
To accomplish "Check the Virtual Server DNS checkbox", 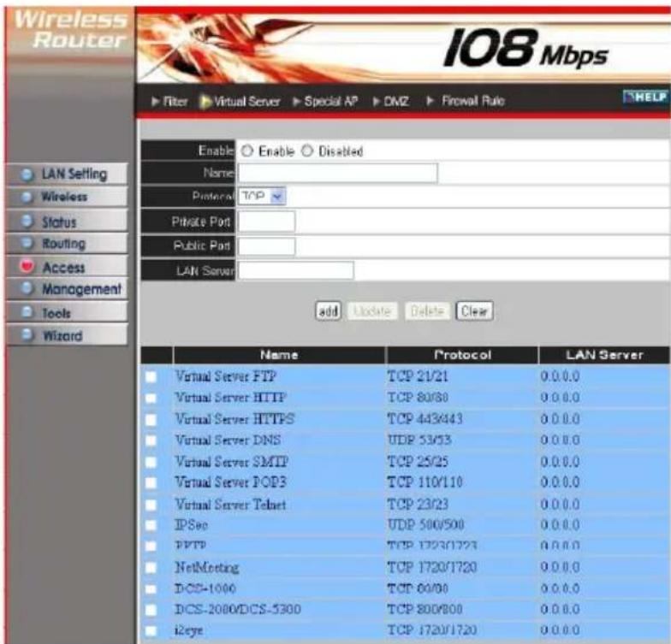I will click(151, 440).
